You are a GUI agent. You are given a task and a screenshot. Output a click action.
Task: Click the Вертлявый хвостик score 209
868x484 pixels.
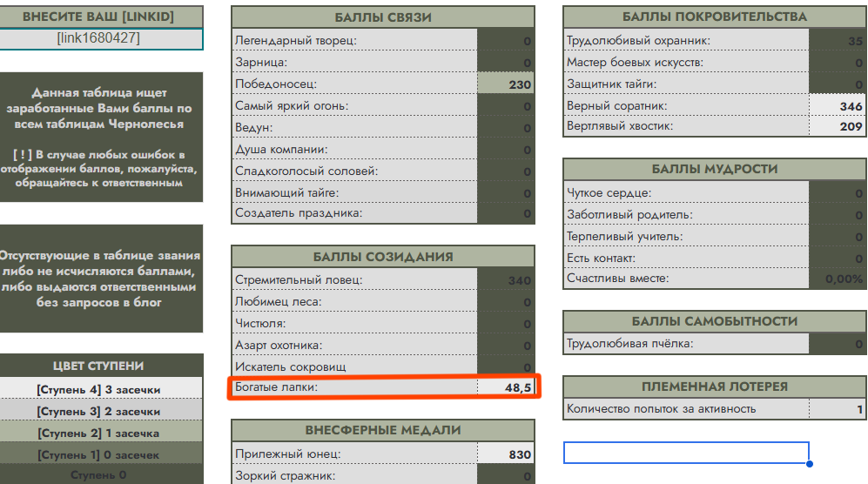[837, 126]
